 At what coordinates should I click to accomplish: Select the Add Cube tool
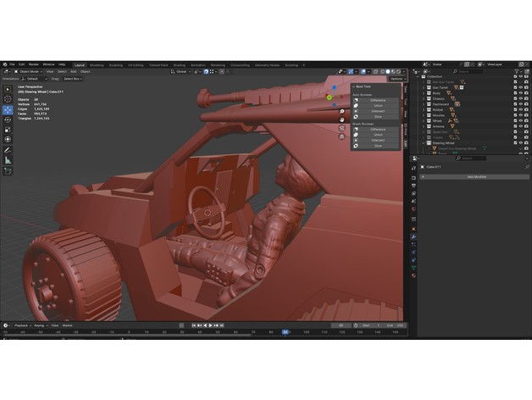8,170
